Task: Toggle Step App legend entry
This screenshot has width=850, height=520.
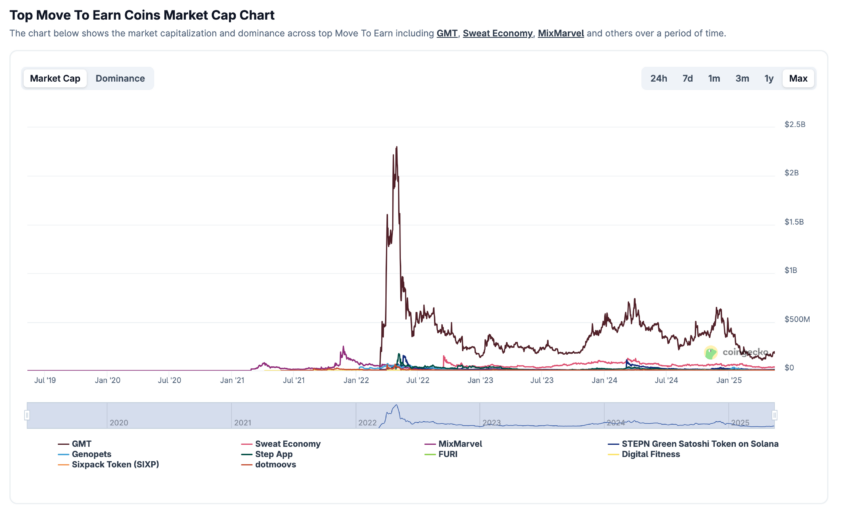Action: [x=267, y=454]
